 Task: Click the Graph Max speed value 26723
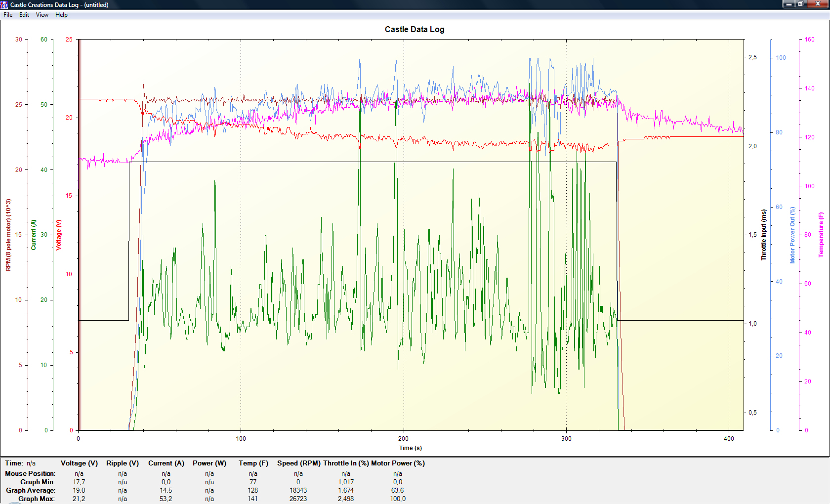pos(298,499)
